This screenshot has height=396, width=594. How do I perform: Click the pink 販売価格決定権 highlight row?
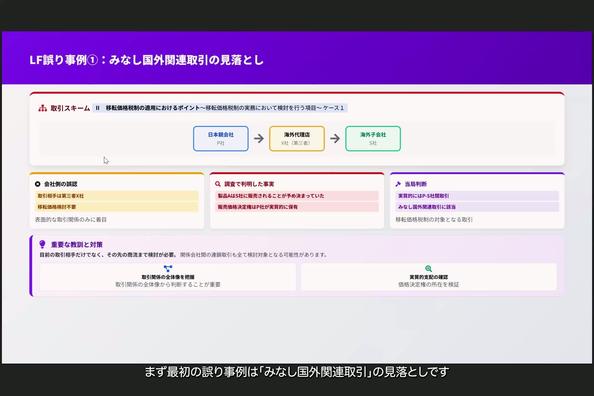(x=297, y=207)
